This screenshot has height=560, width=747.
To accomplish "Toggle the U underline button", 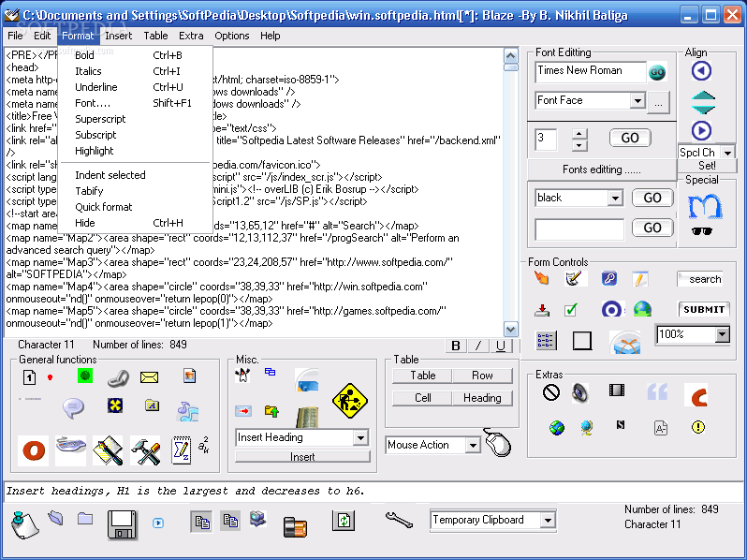I will click(501, 346).
